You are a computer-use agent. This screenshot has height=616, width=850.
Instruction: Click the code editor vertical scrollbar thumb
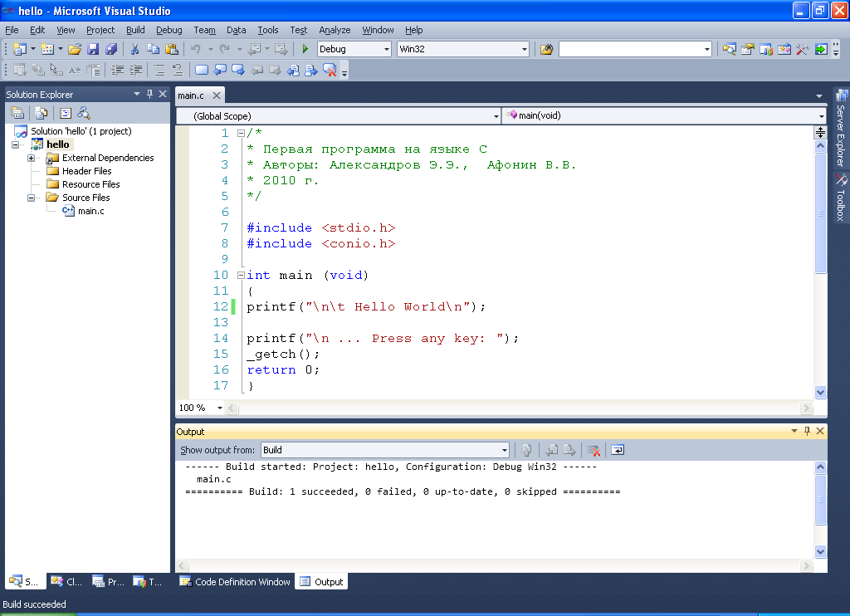(820, 213)
